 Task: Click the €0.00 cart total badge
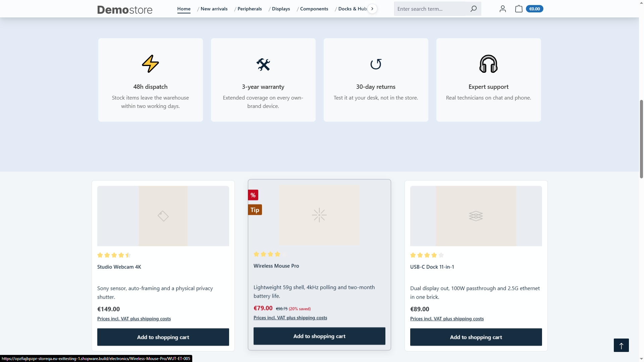coord(534,9)
